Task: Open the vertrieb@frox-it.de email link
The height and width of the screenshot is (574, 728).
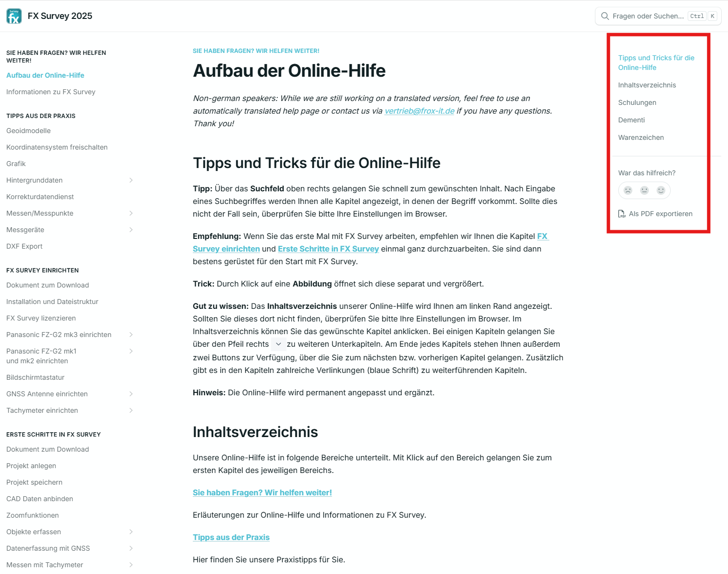Action: [419, 111]
